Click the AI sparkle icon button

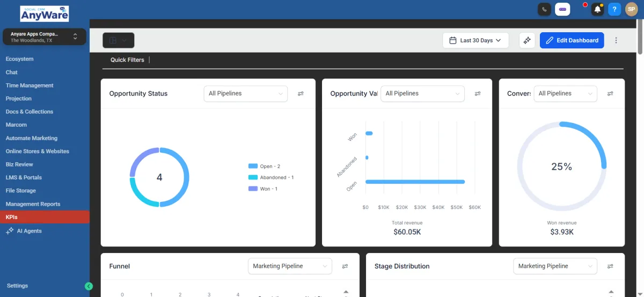point(527,40)
